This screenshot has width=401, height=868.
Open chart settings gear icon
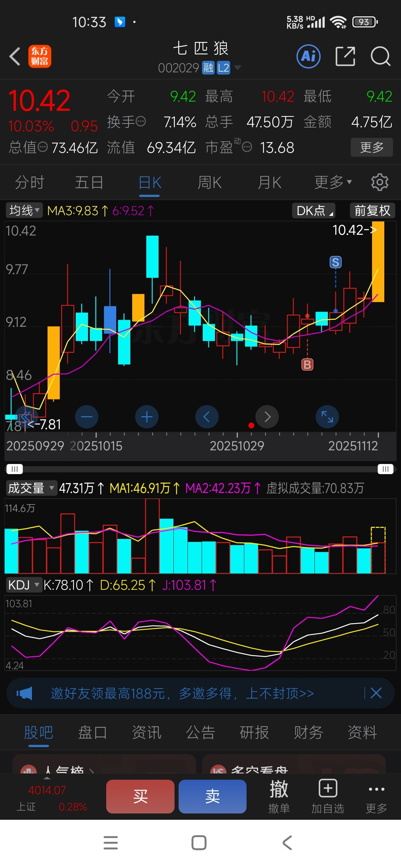[x=379, y=182]
